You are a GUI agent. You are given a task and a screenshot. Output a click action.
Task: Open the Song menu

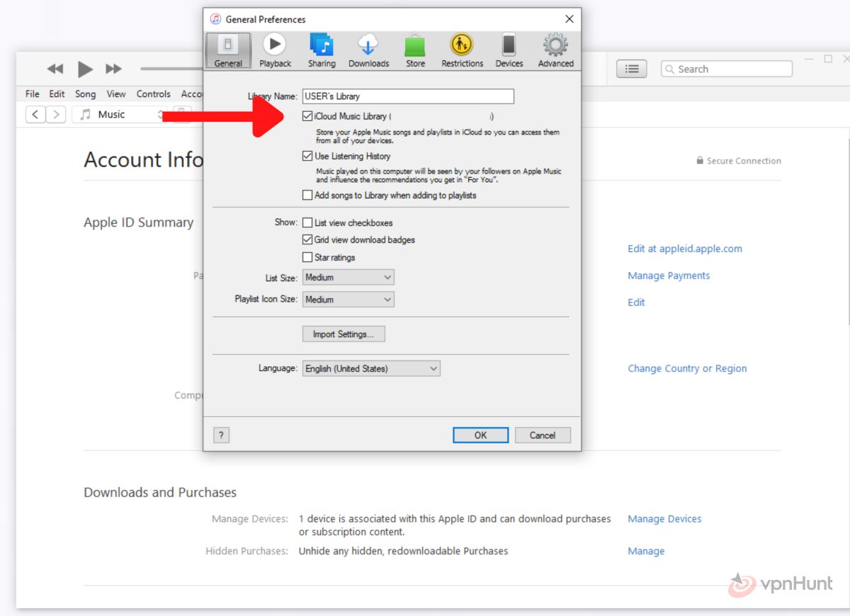tap(86, 93)
